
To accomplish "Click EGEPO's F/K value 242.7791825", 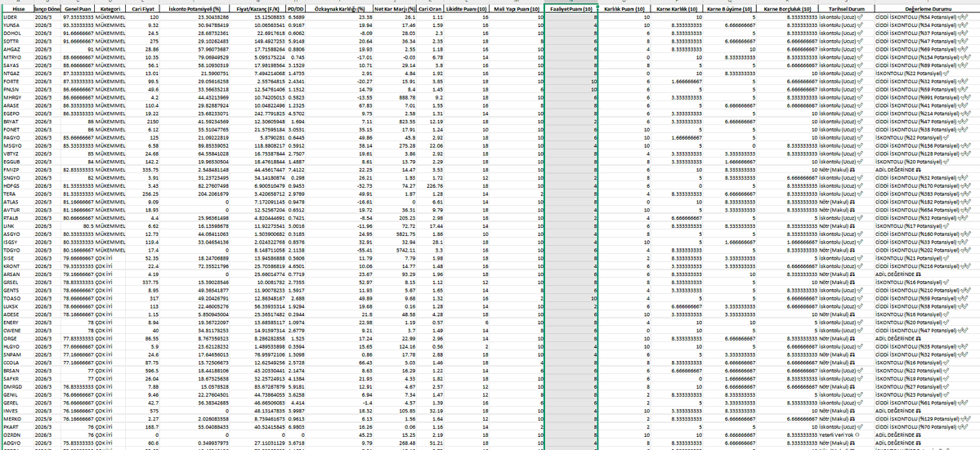I will 259,114.
